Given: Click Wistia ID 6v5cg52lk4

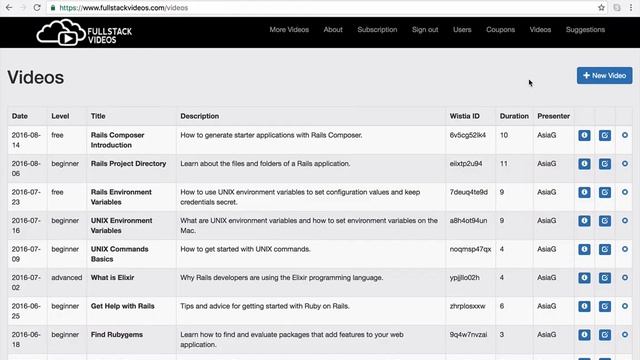Looking at the screenshot, I should [x=468, y=135].
